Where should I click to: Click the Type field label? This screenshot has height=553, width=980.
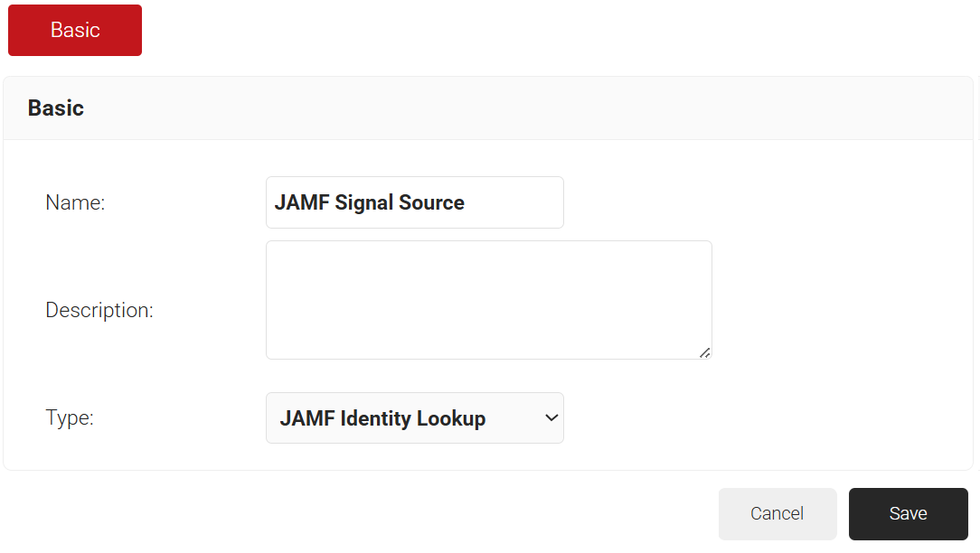70,417
